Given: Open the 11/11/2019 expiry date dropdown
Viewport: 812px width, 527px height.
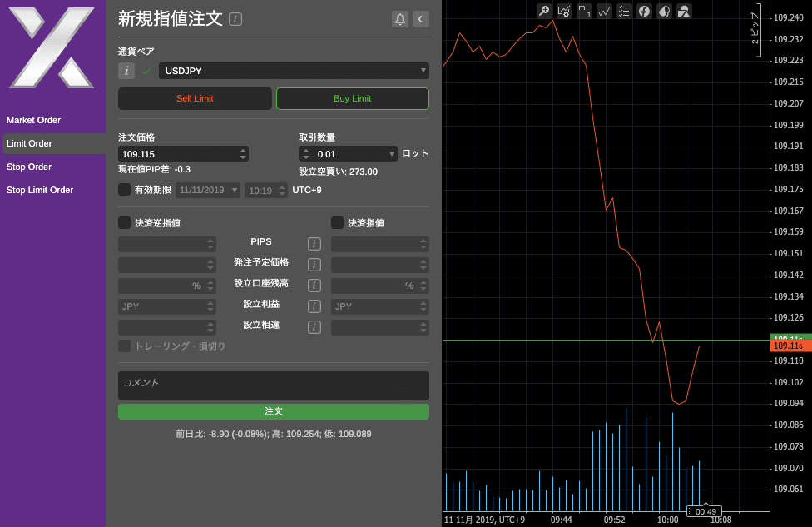Looking at the screenshot, I should point(208,190).
